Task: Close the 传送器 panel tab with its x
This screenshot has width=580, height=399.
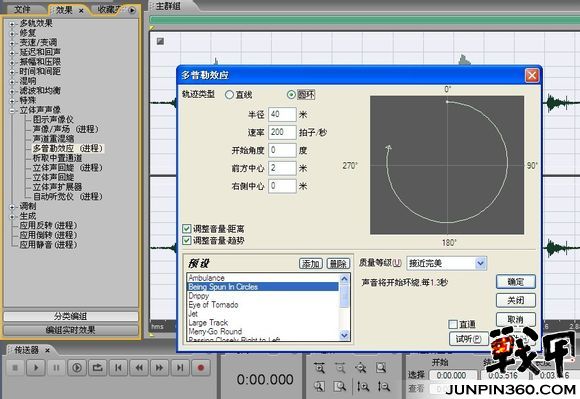Action: (x=47, y=350)
